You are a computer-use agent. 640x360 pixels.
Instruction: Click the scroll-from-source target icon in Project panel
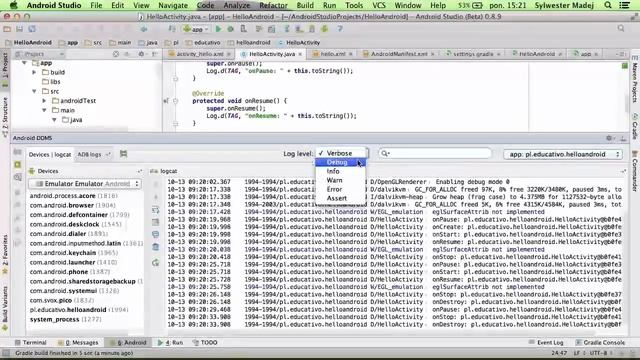tap(116, 54)
